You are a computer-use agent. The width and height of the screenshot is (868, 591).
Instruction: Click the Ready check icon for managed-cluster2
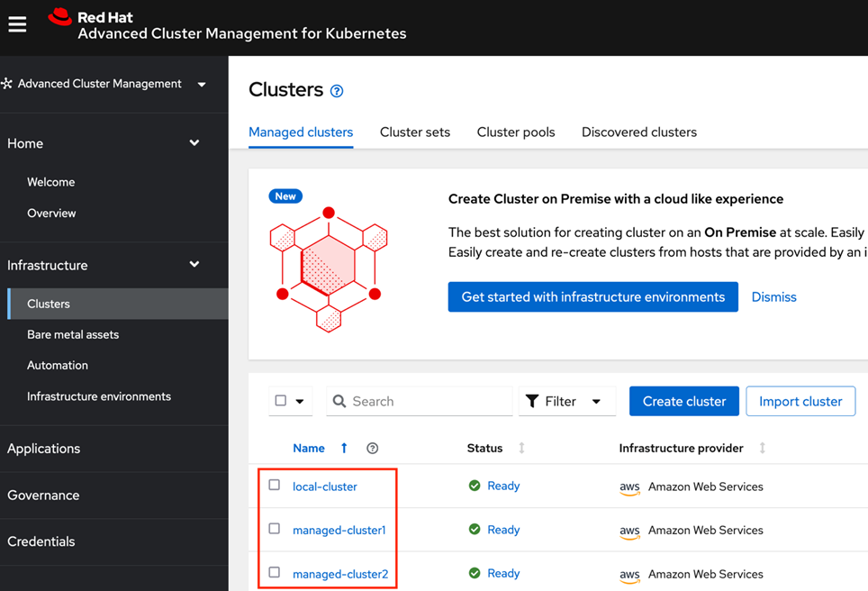click(475, 573)
